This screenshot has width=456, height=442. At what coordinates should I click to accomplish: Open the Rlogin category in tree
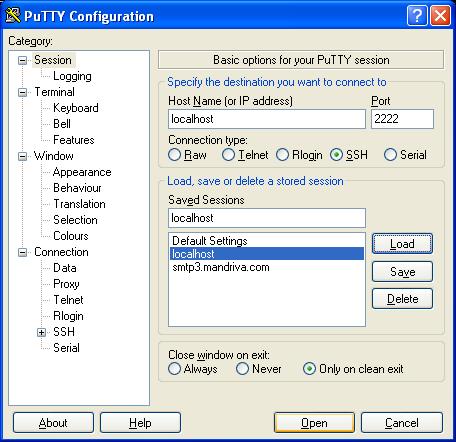coord(68,316)
